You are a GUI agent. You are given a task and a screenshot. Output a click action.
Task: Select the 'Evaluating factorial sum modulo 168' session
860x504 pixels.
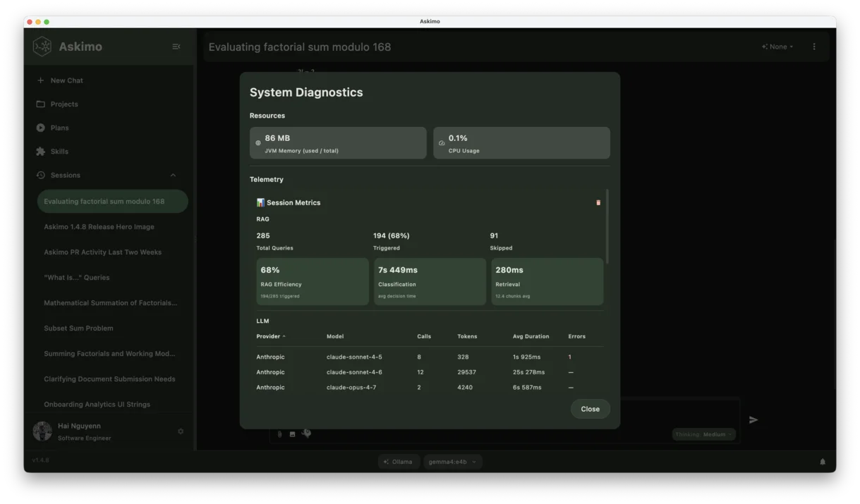point(113,202)
